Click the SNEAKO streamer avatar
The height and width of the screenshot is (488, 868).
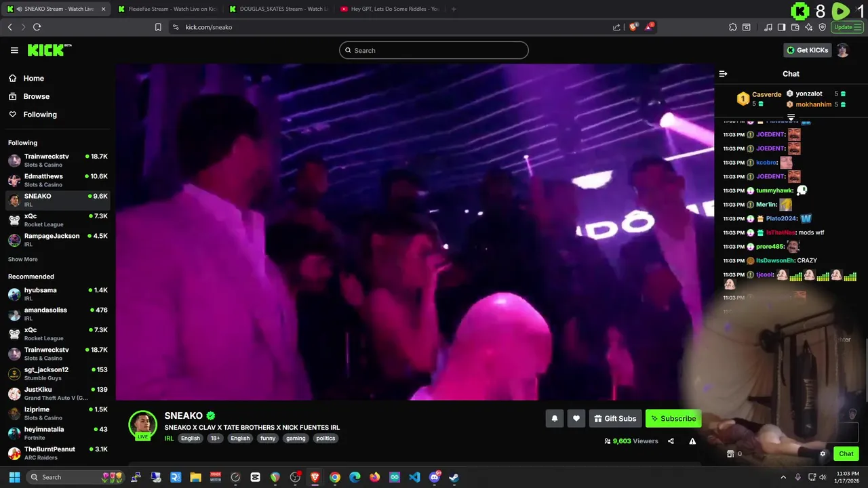click(x=143, y=424)
